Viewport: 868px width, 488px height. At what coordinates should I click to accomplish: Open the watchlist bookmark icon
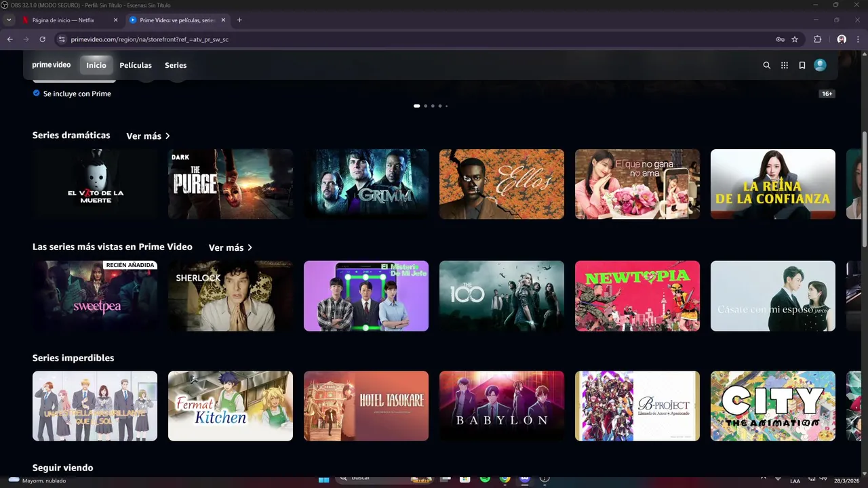(802, 66)
